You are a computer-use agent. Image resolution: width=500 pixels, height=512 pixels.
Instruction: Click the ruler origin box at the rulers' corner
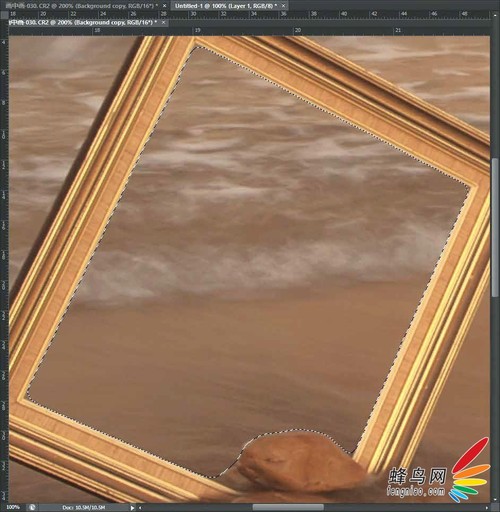click(x=4, y=15)
